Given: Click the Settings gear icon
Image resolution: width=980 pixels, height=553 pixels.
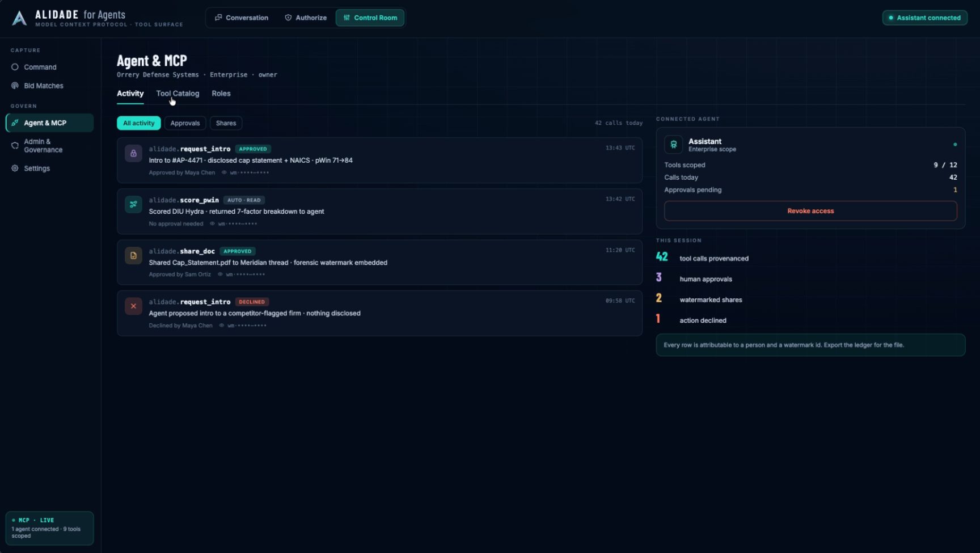Looking at the screenshot, I should click(x=15, y=168).
